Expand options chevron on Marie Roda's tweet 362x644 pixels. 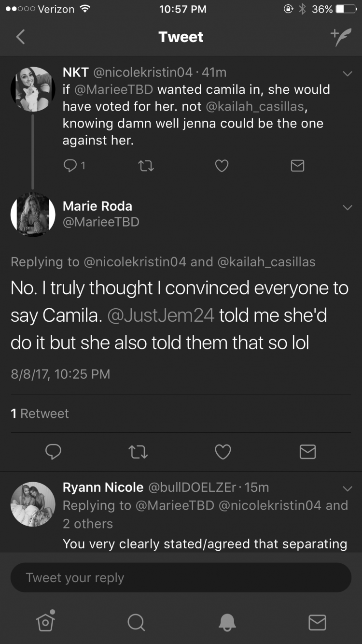pos(347,207)
